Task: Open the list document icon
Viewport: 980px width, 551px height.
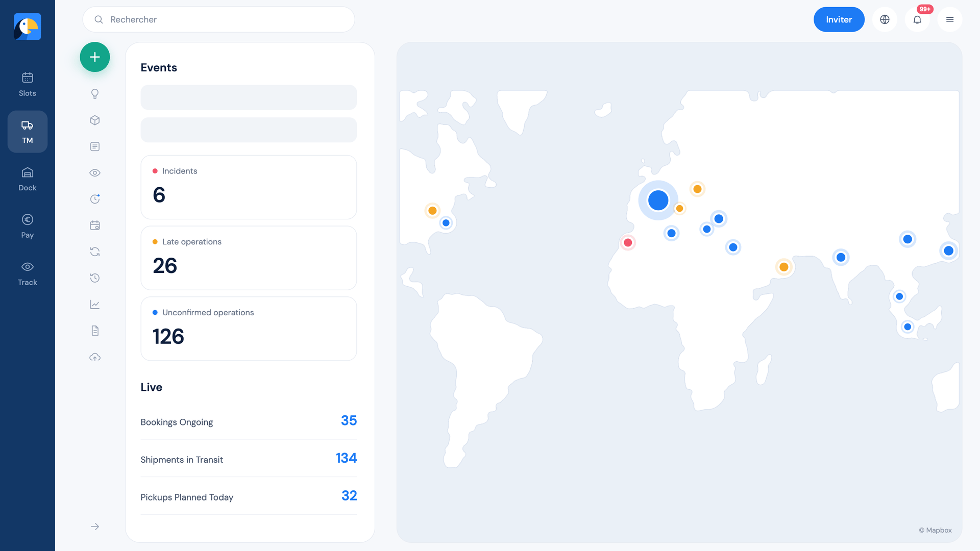Action: (x=95, y=146)
